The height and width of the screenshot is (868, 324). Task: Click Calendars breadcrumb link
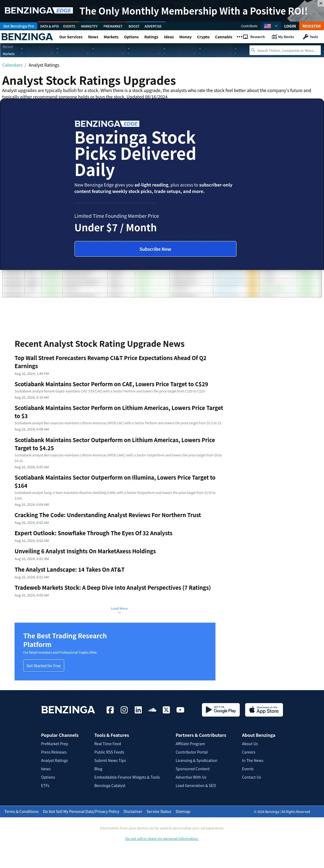pyautogui.click(x=12, y=65)
